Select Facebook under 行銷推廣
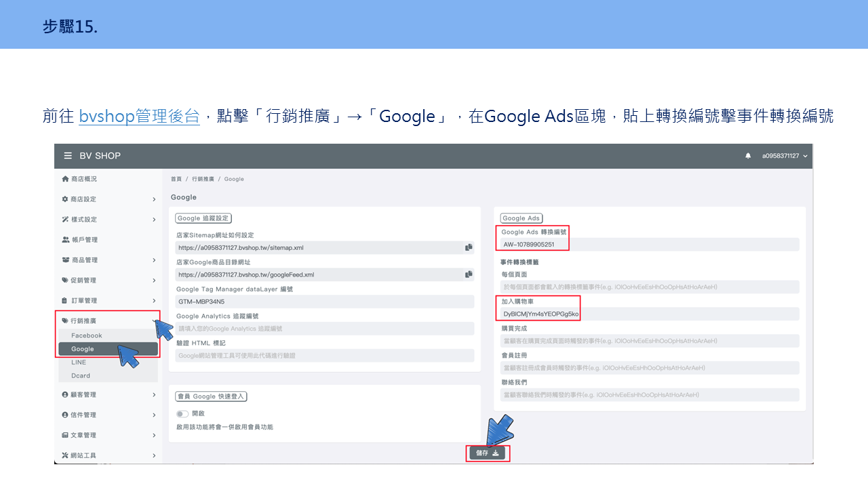This screenshot has height=488, width=868. tap(87, 335)
